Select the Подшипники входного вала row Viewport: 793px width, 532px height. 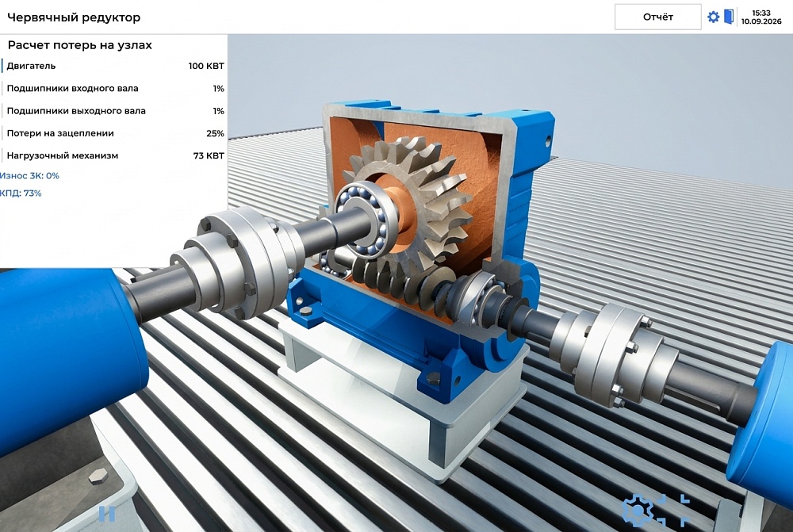tap(113, 89)
